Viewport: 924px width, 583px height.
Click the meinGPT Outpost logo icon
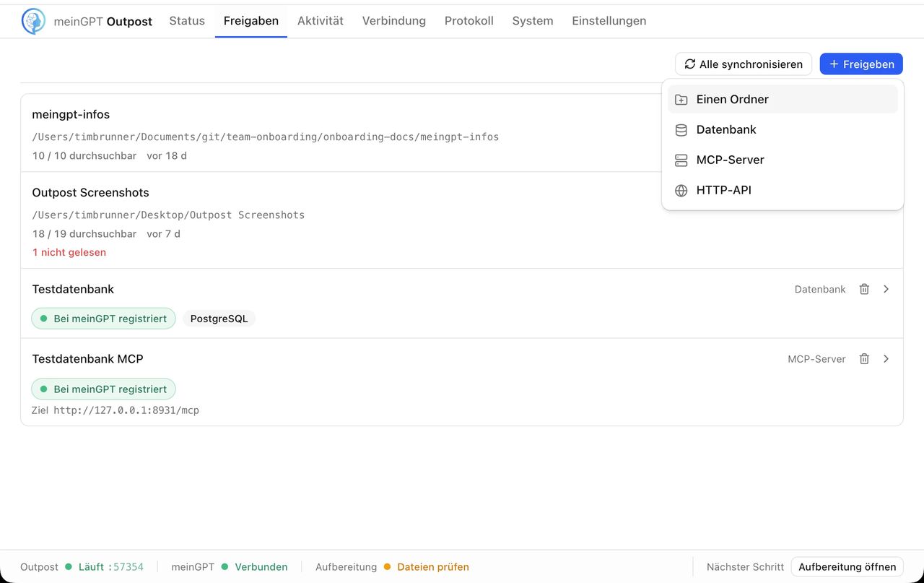(33, 22)
